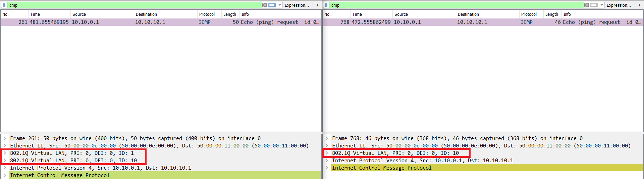This screenshot has width=644, height=179.
Task: Click the filter bookmark icon in the frame 768 window
Action: click(326, 5)
